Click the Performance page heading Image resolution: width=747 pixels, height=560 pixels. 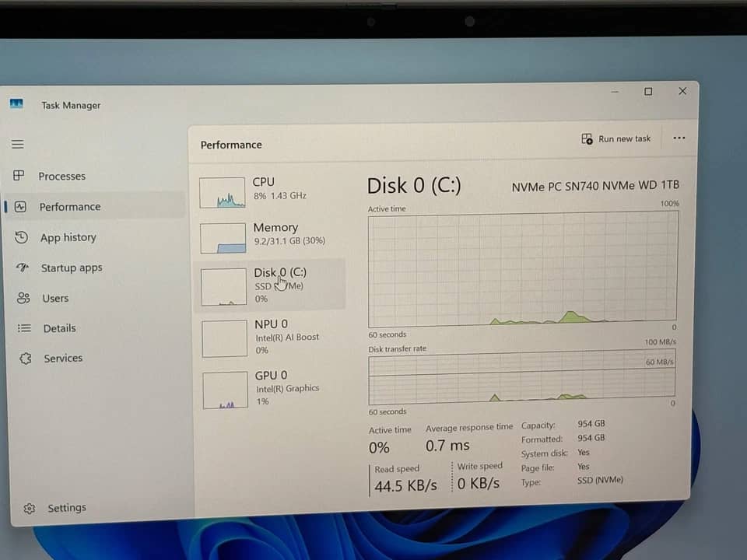click(231, 145)
